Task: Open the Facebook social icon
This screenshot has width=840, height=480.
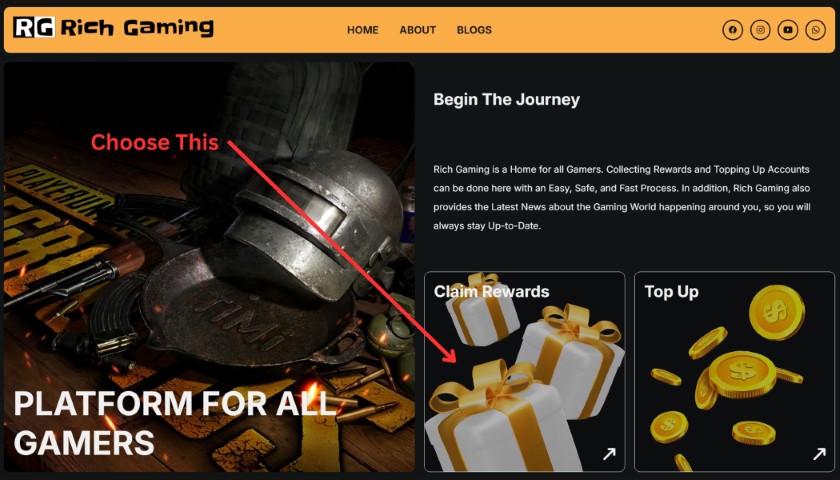Action: (732, 30)
